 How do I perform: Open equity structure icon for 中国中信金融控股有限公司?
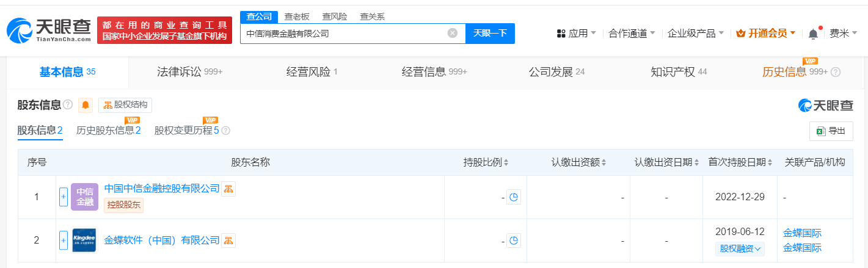228,189
